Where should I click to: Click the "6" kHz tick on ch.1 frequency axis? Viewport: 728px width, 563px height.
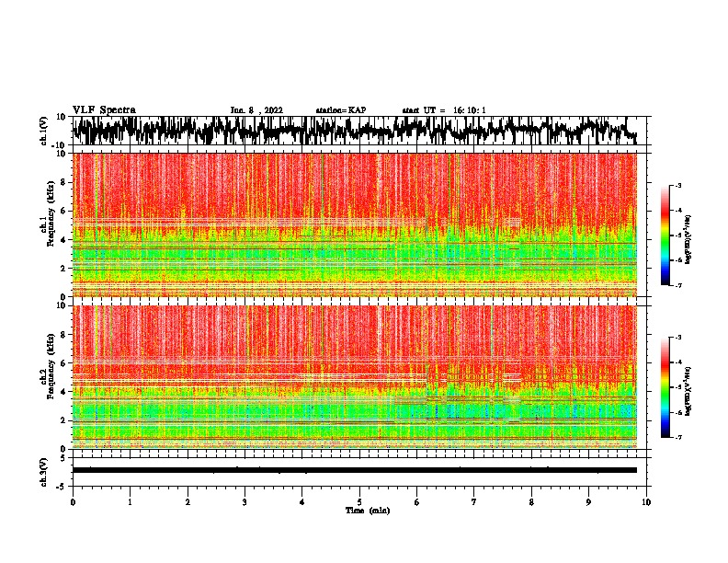[64, 211]
